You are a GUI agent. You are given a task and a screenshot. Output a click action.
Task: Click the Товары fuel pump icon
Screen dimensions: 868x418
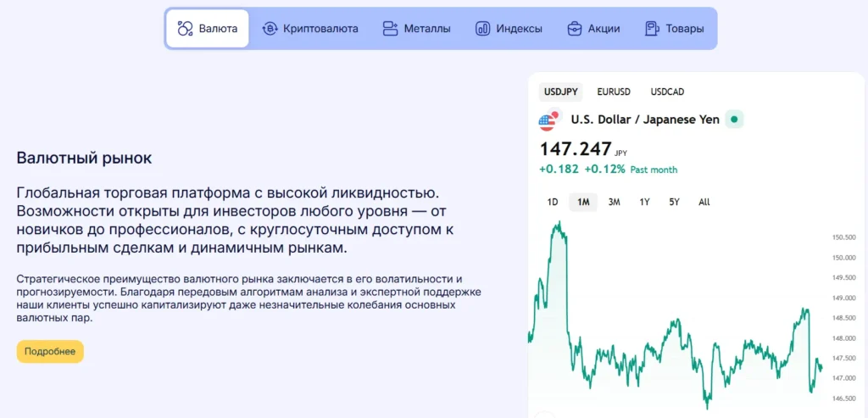(652, 29)
